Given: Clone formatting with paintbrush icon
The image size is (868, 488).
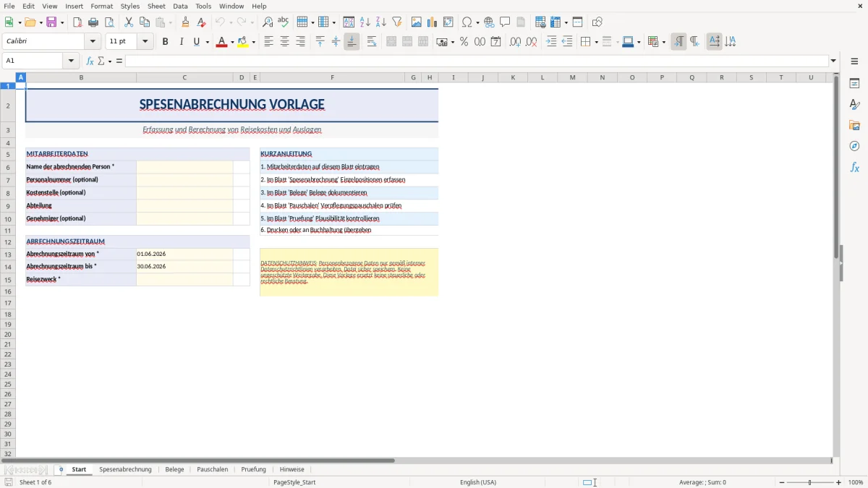Looking at the screenshot, I should pyautogui.click(x=185, y=22).
